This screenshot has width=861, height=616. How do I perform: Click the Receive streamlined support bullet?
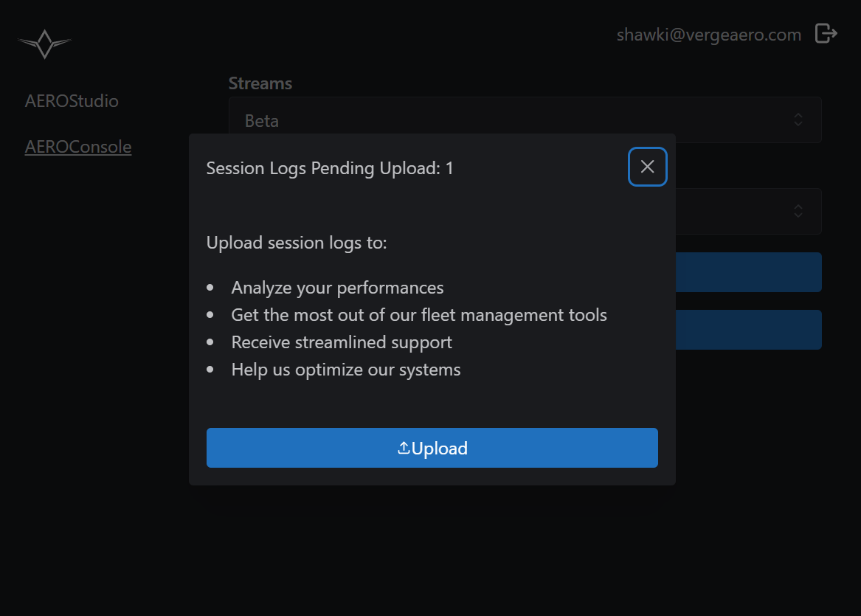click(x=341, y=342)
